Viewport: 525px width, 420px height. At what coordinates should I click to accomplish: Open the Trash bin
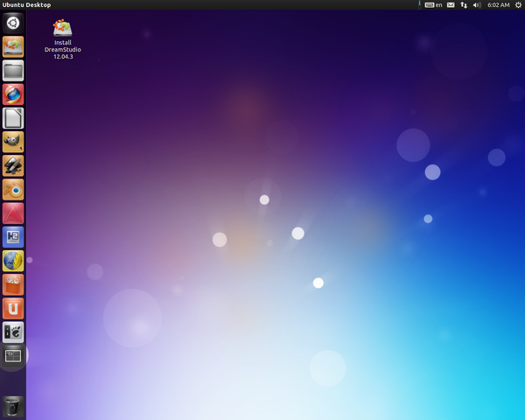pos(13,407)
